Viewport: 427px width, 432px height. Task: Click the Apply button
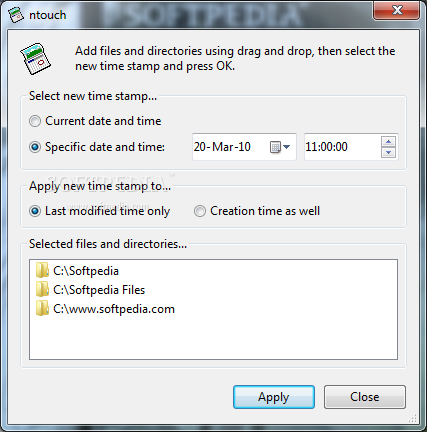(x=274, y=397)
